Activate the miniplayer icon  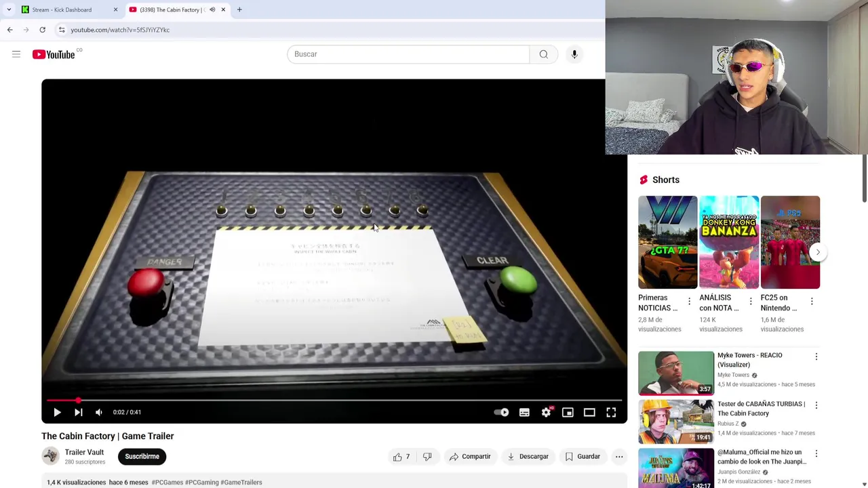[x=568, y=412]
